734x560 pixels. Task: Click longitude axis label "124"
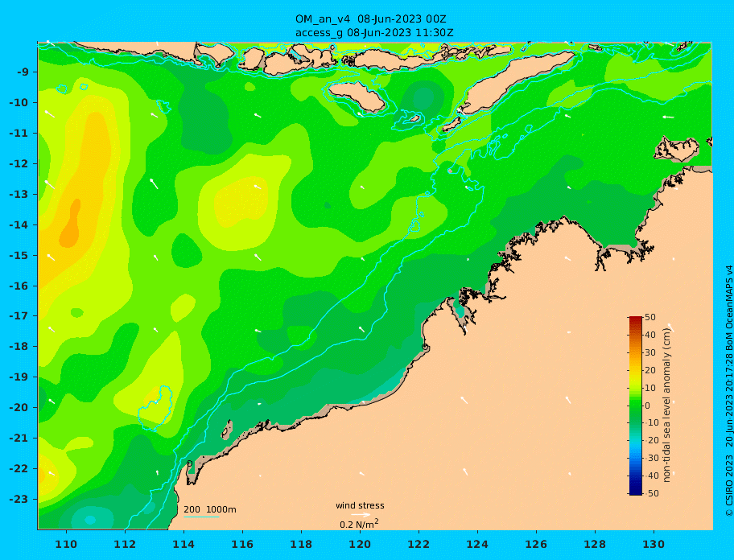point(477,545)
